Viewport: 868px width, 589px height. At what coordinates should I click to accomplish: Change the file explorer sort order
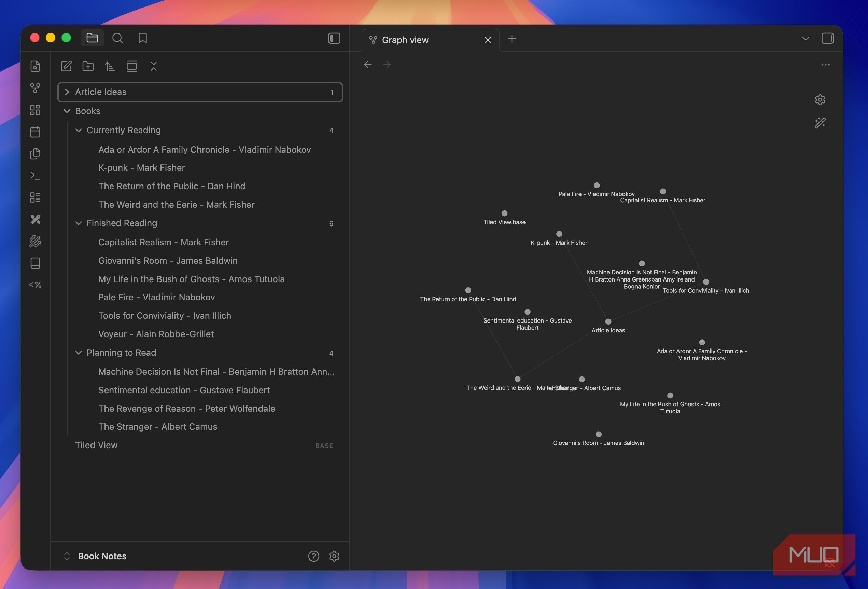110,66
